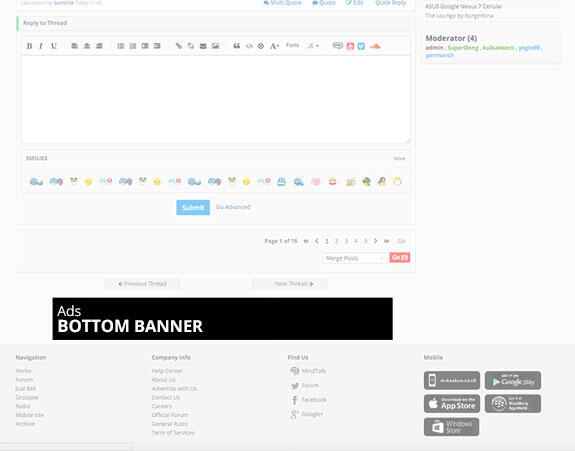Viewport: 575px width, 451px height.
Task: Click the pagination Go button
Action: click(401, 241)
